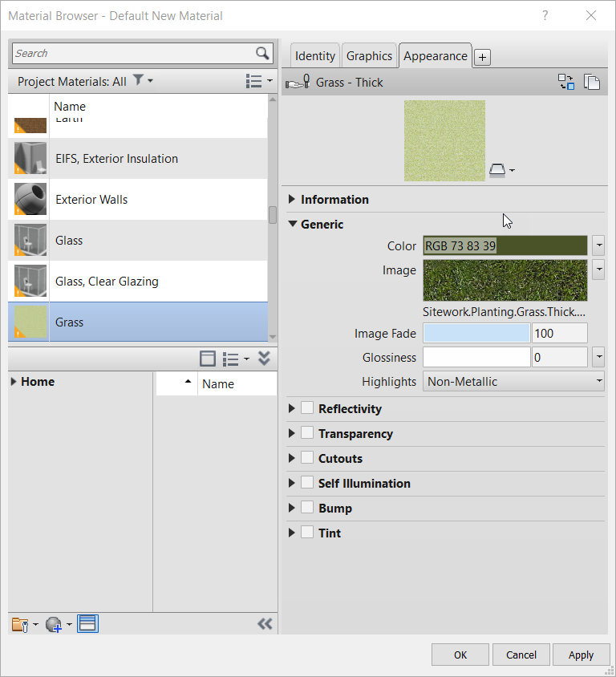Image resolution: width=616 pixels, height=677 pixels.
Task: Enable the Transparency checkbox
Action: [307, 432]
